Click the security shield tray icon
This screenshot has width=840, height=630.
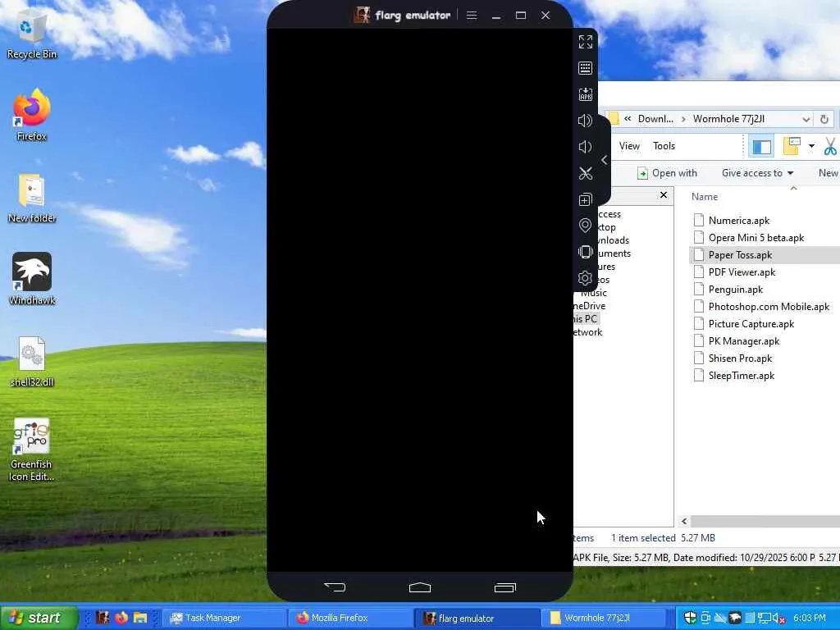point(690,618)
